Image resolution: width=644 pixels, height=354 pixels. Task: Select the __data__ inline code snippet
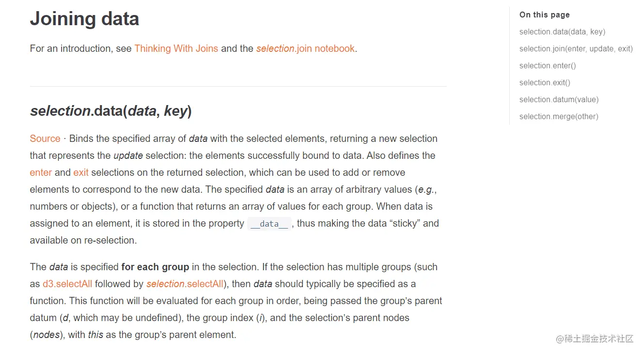[x=269, y=223]
